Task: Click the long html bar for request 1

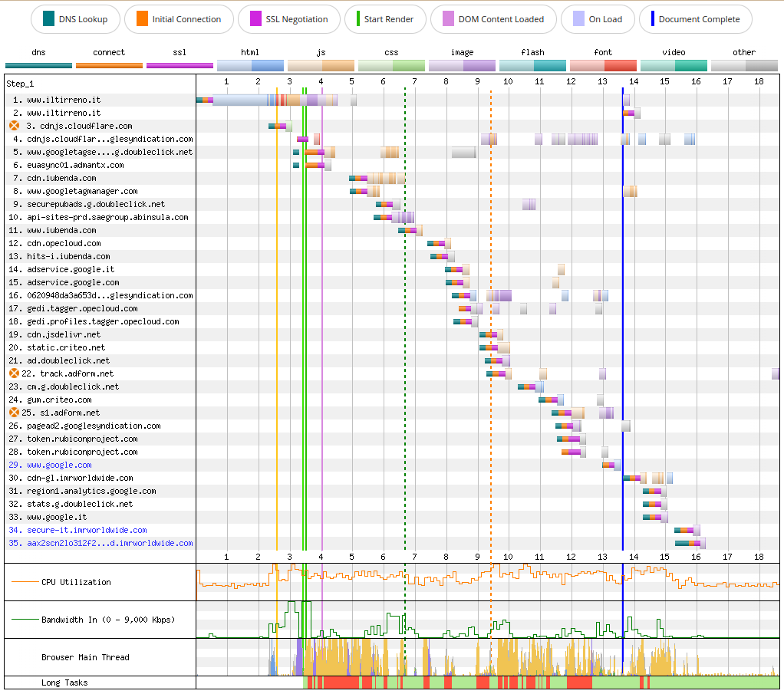Action: pyautogui.click(x=240, y=100)
